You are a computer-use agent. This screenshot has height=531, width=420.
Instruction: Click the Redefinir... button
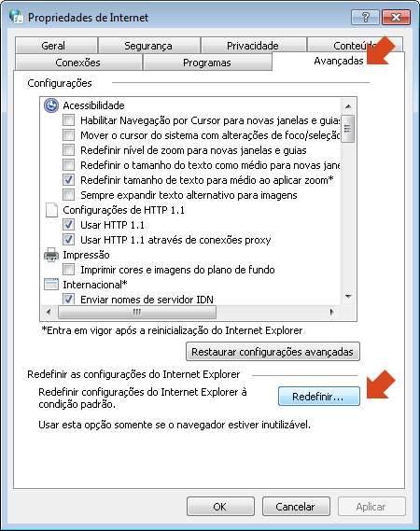click(318, 397)
